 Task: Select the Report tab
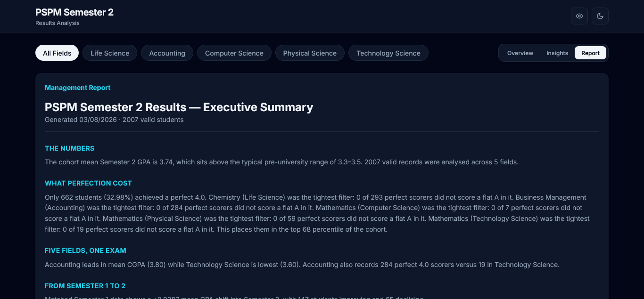(590, 53)
